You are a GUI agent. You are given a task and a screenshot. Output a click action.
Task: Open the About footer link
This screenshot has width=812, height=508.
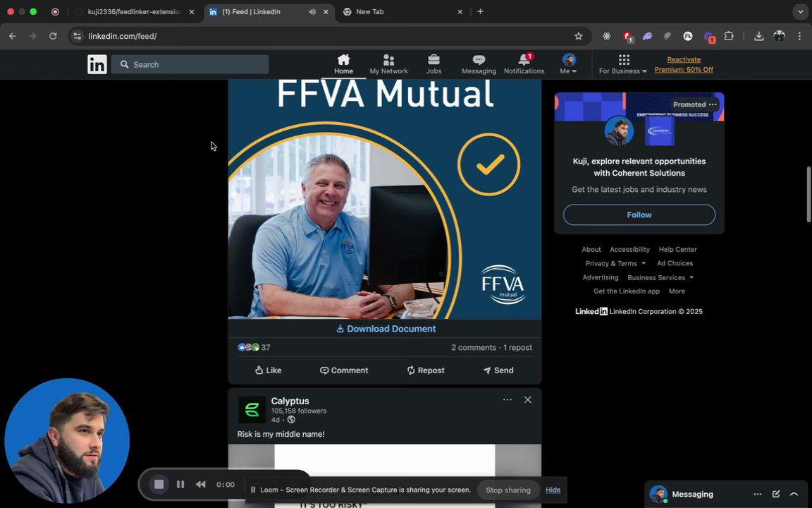[591, 249]
